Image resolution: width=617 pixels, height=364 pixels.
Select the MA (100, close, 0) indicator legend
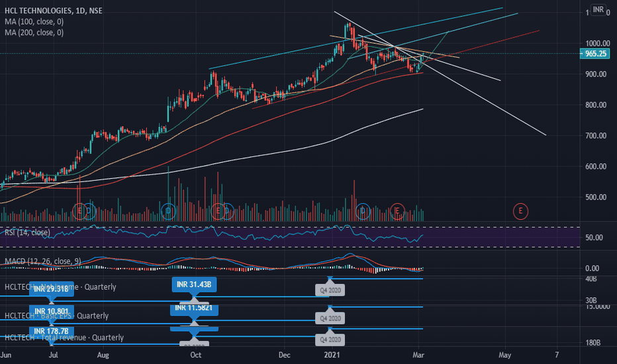coord(34,22)
